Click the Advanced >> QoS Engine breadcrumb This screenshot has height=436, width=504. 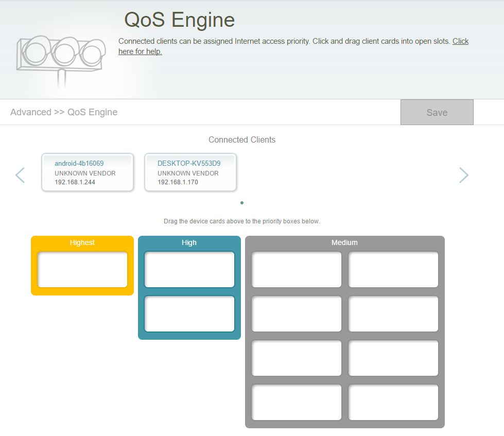tap(64, 112)
